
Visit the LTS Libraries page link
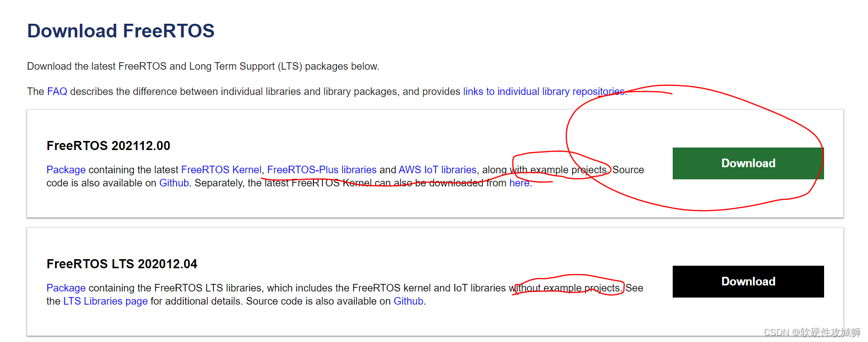click(x=105, y=301)
